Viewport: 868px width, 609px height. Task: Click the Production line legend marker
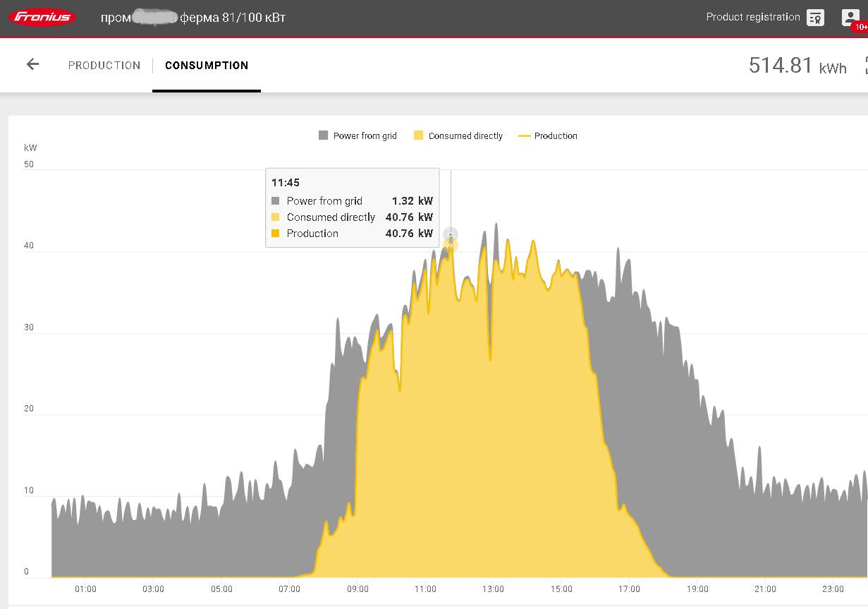524,135
